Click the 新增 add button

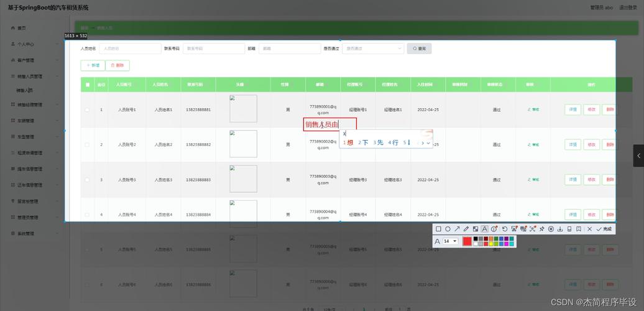(93, 65)
